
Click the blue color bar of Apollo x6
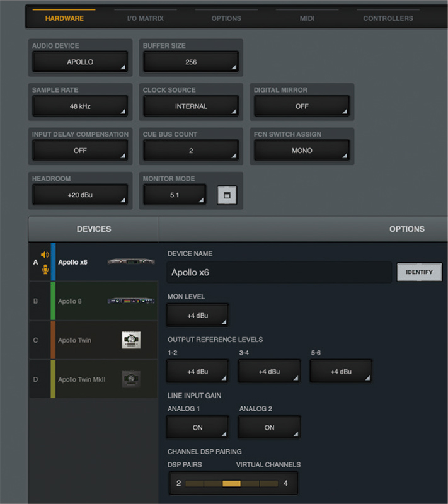point(53,262)
